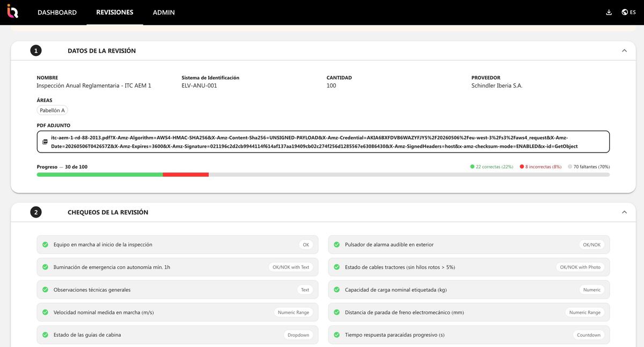Click the provider Schindler Iberia S.A.
This screenshot has width=644, height=347.
(x=497, y=86)
